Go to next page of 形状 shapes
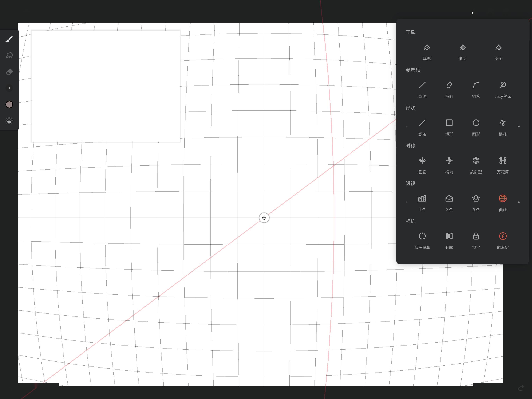Image resolution: width=532 pixels, height=399 pixels. pyautogui.click(x=519, y=127)
